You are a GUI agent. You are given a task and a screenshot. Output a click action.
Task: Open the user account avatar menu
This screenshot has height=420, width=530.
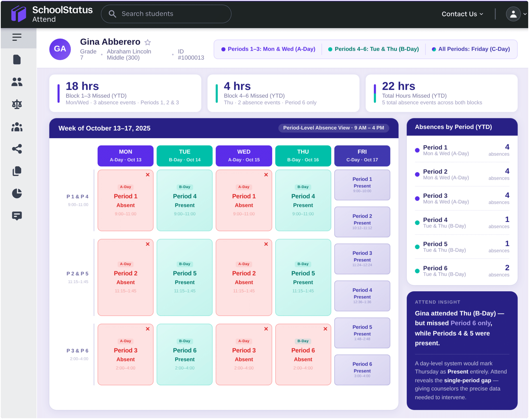(513, 14)
